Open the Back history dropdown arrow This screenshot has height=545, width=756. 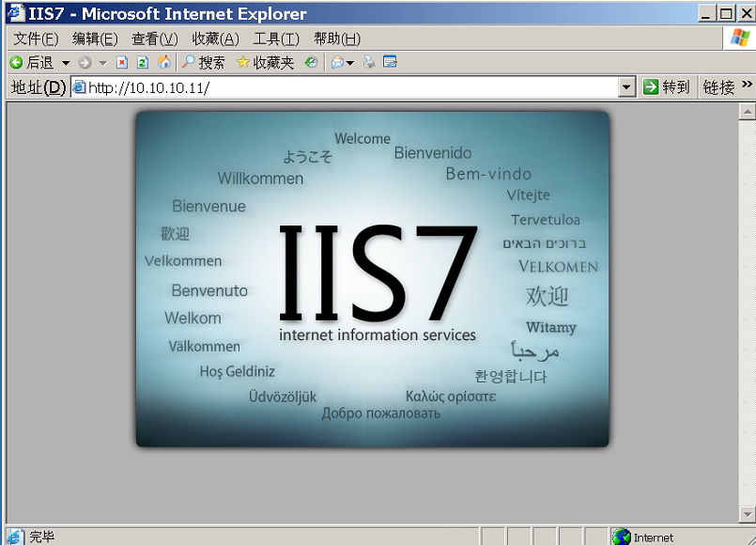(66, 63)
